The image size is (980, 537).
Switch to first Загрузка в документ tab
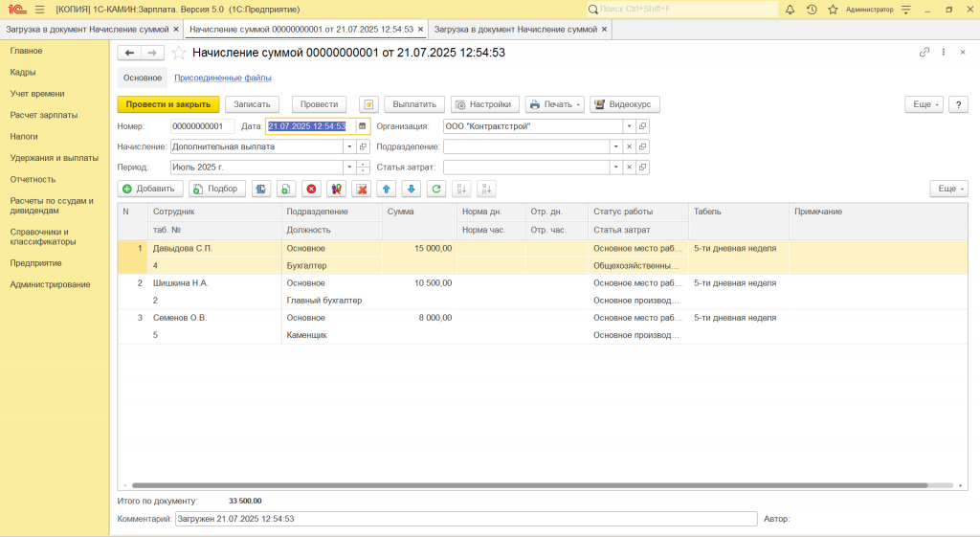tap(87, 30)
